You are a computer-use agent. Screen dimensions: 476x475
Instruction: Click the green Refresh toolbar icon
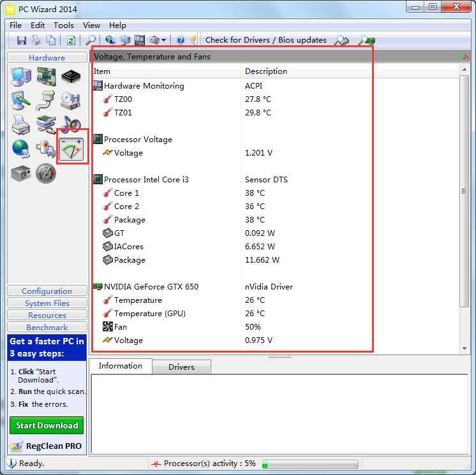click(x=71, y=40)
